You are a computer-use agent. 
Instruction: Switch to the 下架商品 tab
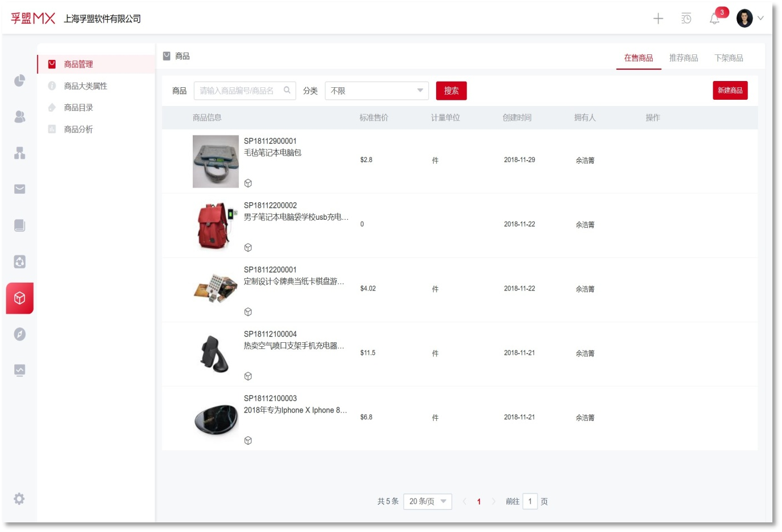coord(729,58)
